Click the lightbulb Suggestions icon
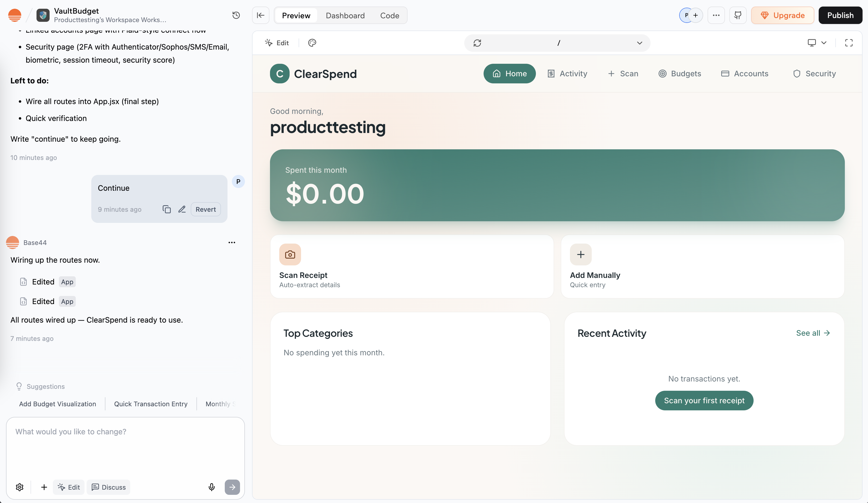 click(x=19, y=386)
